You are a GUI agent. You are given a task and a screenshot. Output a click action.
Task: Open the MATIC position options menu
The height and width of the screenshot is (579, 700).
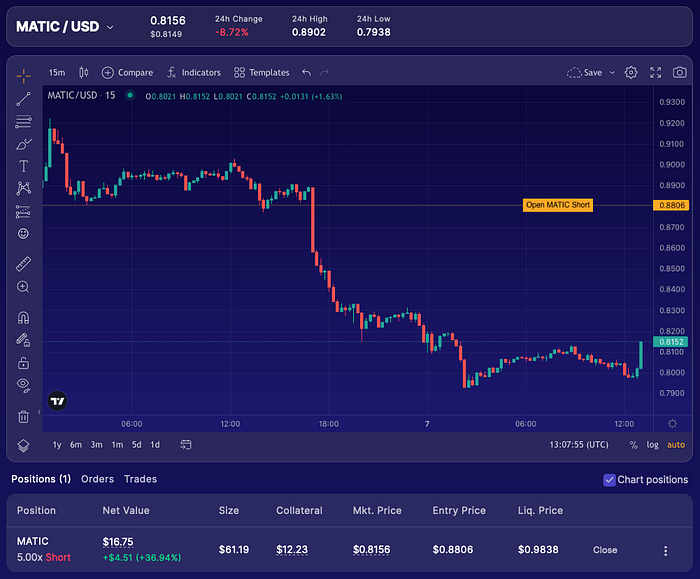666,551
